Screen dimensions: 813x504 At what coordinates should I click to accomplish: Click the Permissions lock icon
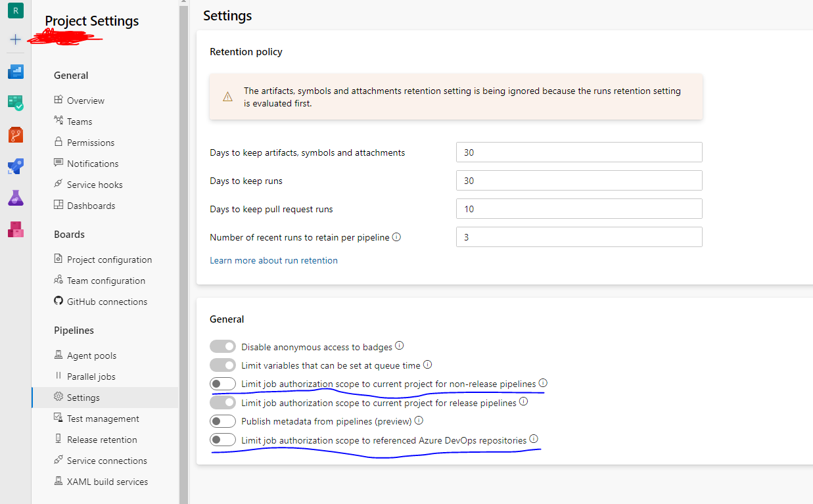(58, 142)
